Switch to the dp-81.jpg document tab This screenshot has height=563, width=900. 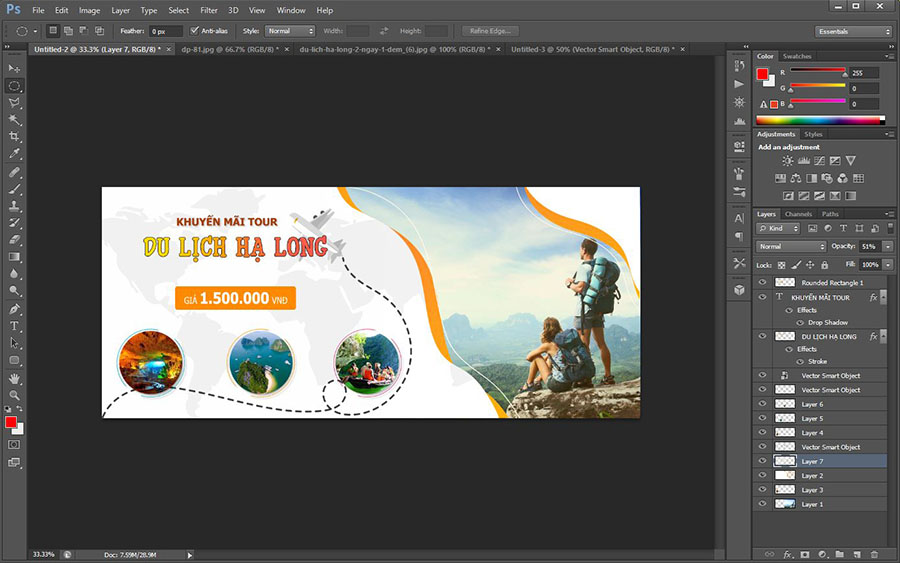tap(229, 48)
